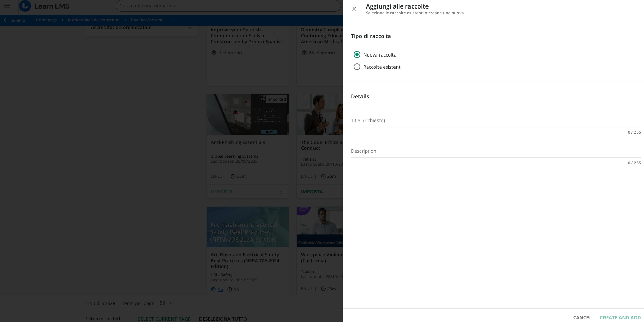The image size is (644, 322).
Task: Open the hamburger main menu
Action: [7, 6]
